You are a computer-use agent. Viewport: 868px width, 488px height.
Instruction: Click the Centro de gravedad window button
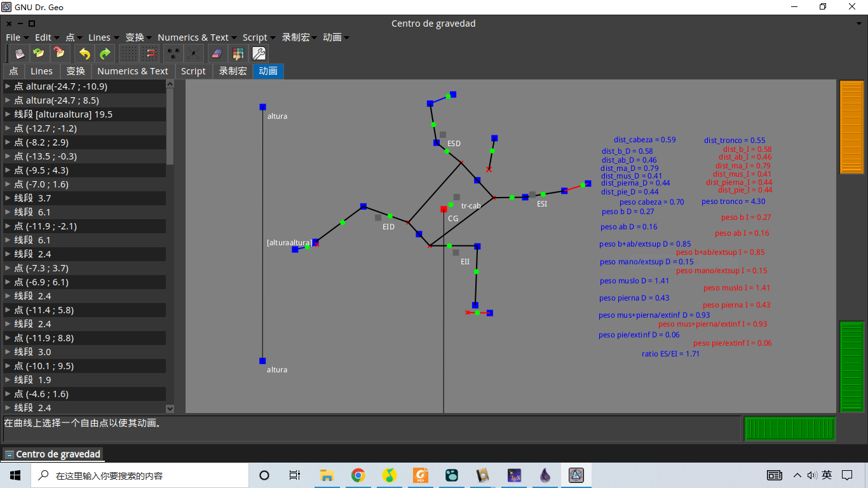[53, 454]
